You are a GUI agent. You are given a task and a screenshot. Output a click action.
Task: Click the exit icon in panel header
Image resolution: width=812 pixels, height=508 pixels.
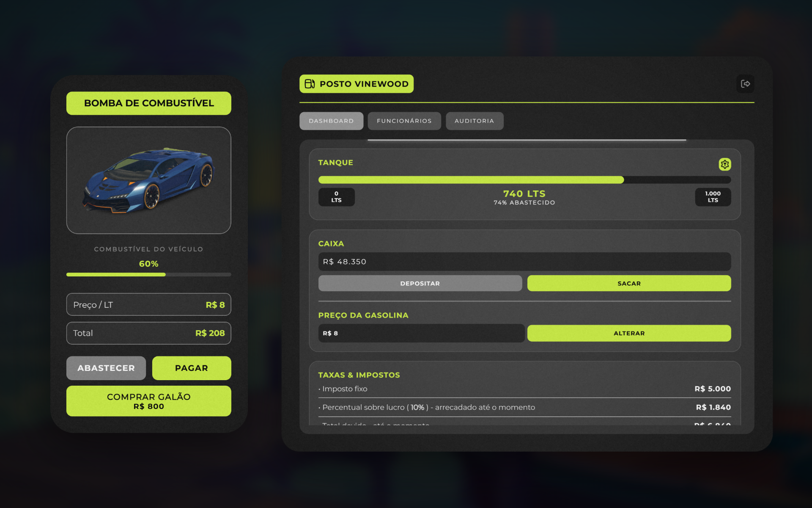(745, 84)
